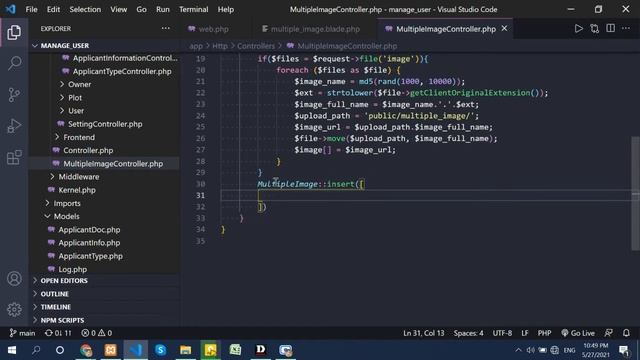Click the VS Code logo icon in title bar

pos(10,9)
